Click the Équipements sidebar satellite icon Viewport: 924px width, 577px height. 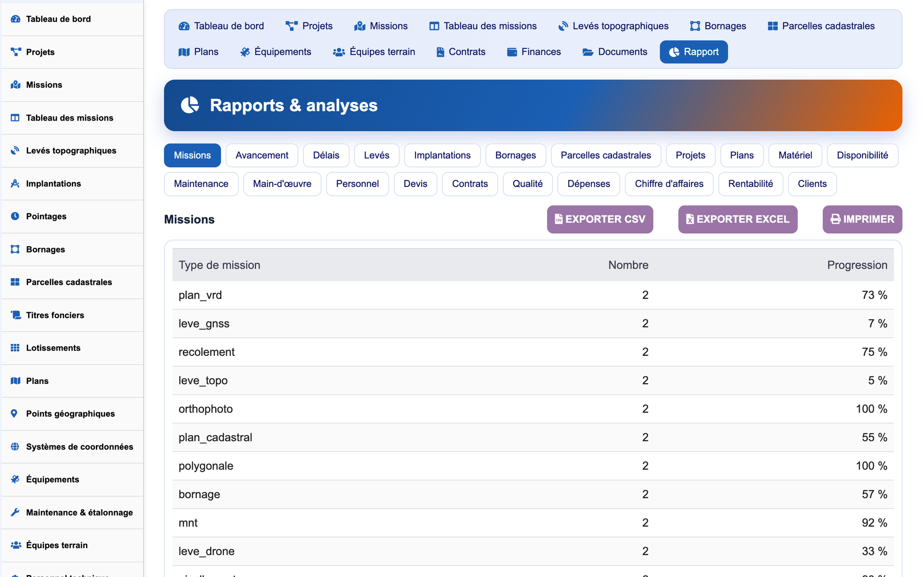coord(15,479)
